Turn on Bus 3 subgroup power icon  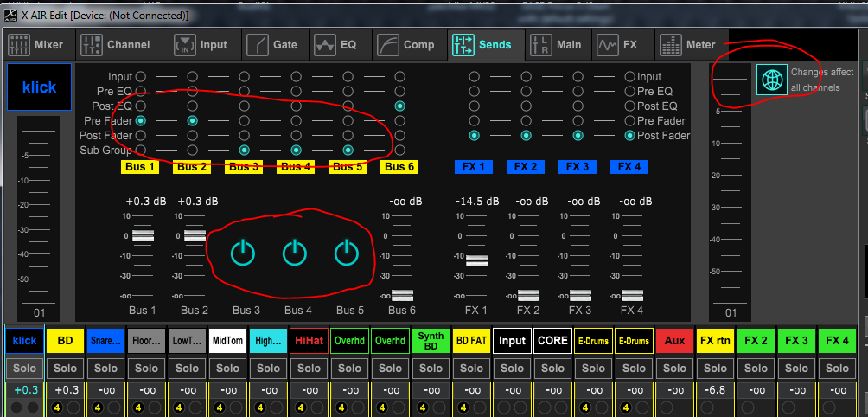242,253
